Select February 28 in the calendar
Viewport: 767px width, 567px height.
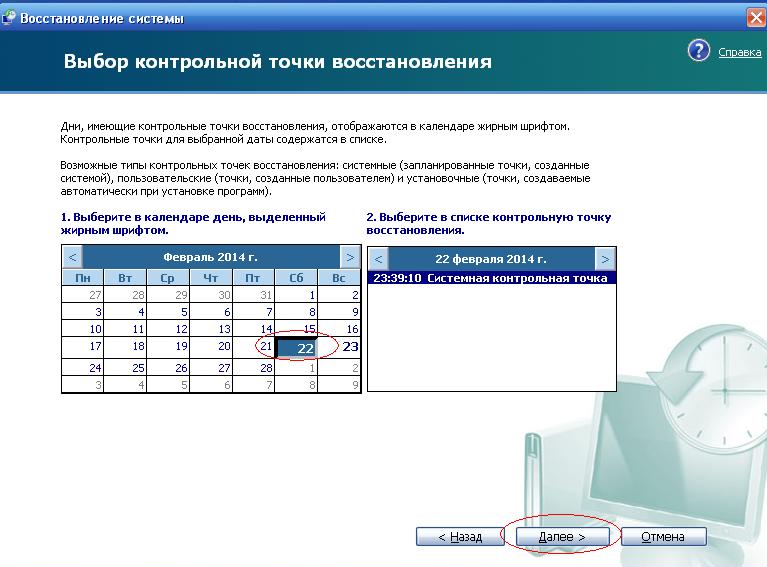point(254,367)
